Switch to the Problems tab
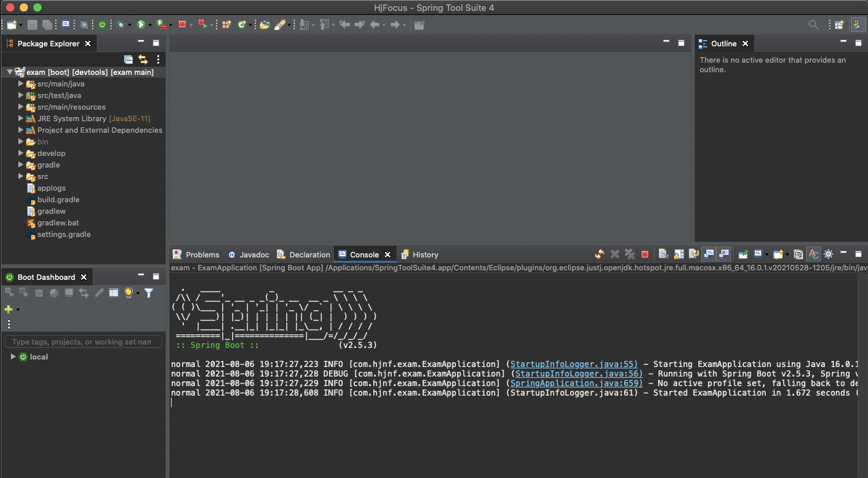868x478 pixels. coord(196,255)
